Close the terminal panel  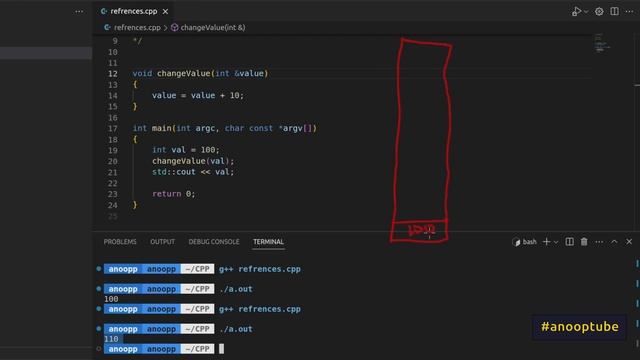coord(629,242)
